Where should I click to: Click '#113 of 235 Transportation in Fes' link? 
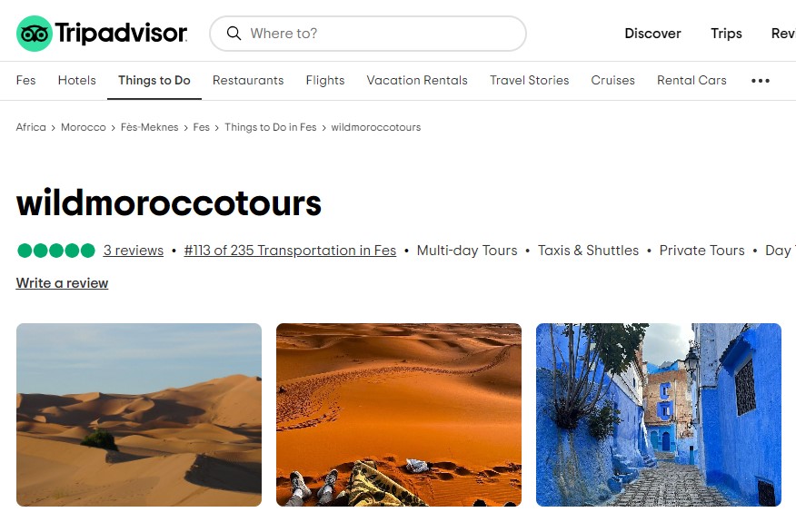[x=290, y=251]
